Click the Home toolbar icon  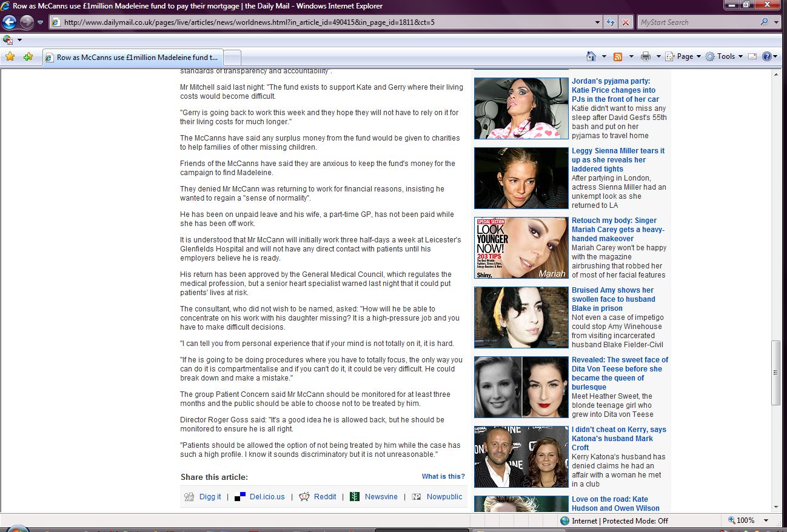[591, 56]
